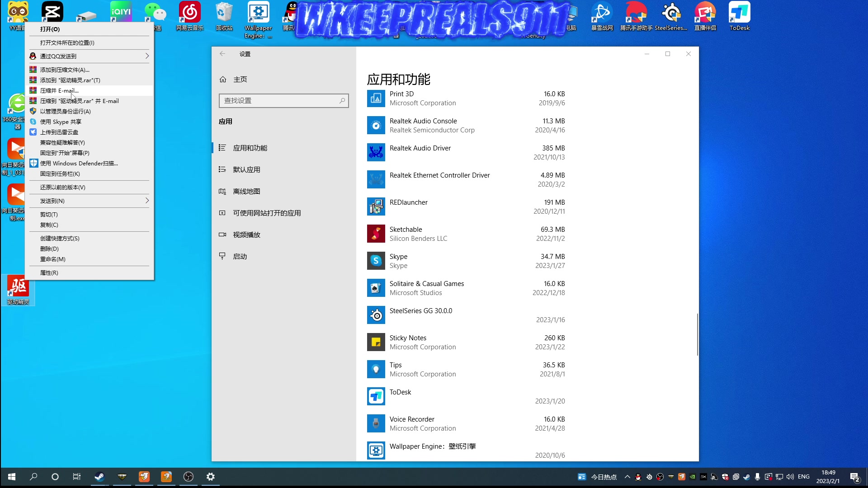Image resolution: width=868 pixels, height=488 pixels.
Task: Select the Sticky Notes list row
Action: pyautogui.click(x=467, y=342)
